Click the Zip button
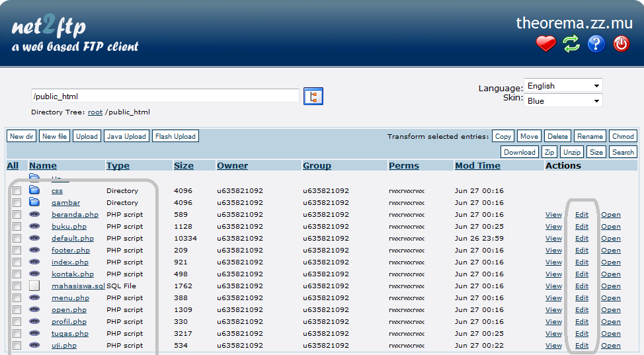 point(549,152)
